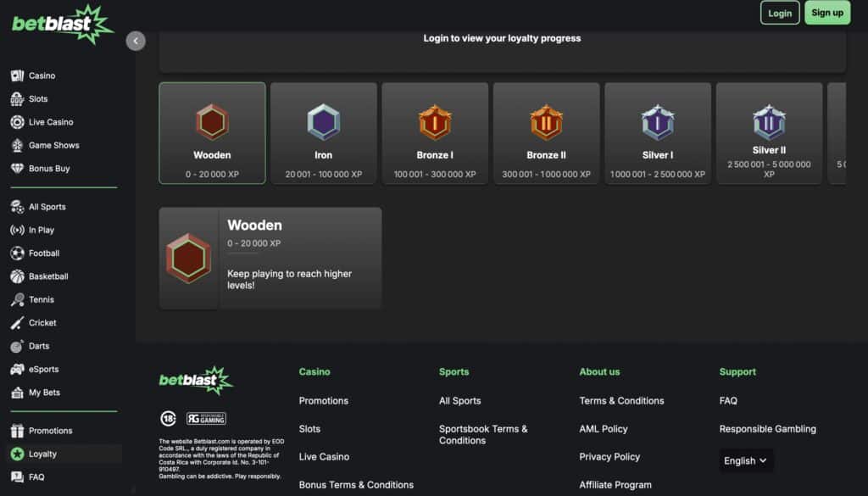Click the All Sports icon in sidebar
This screenshot has height=496, width=868.
tap(17, 207)
